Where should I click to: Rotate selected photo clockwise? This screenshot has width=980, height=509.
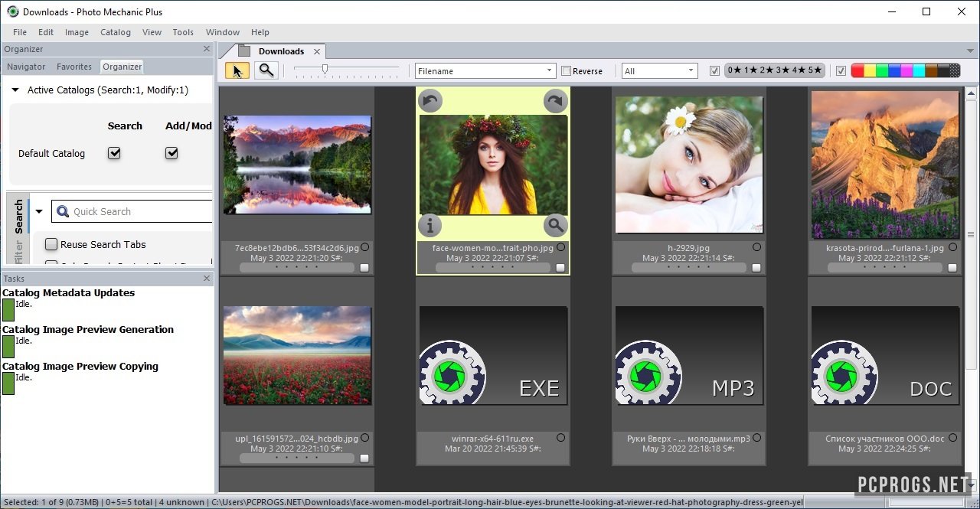(x=555, y=101)
